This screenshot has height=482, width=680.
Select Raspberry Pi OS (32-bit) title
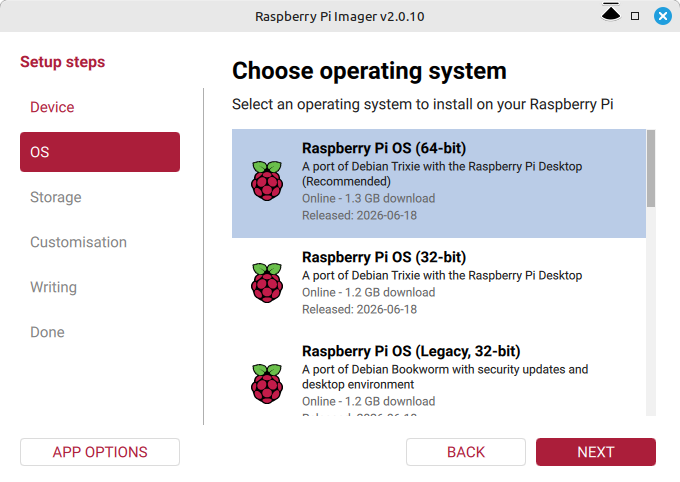coord(384,257)
